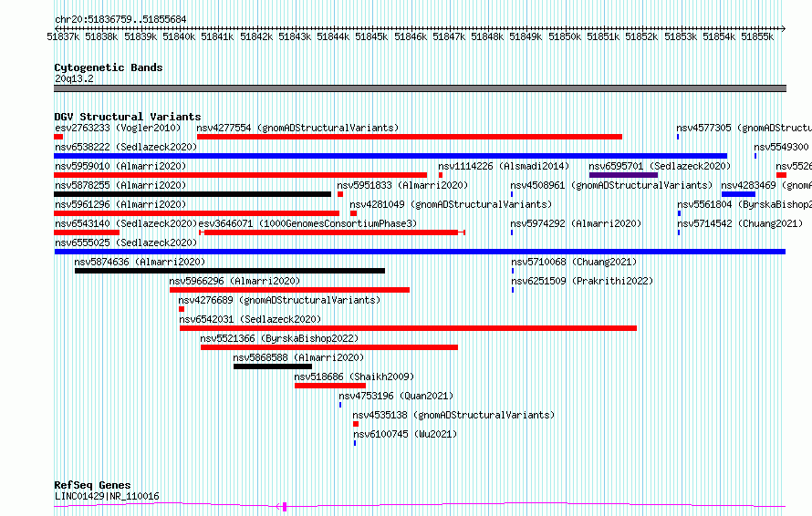Select the red esv3646071 variant bar
Image resolution: width=812 pixels, height=516 pixels.
(332, 232)
